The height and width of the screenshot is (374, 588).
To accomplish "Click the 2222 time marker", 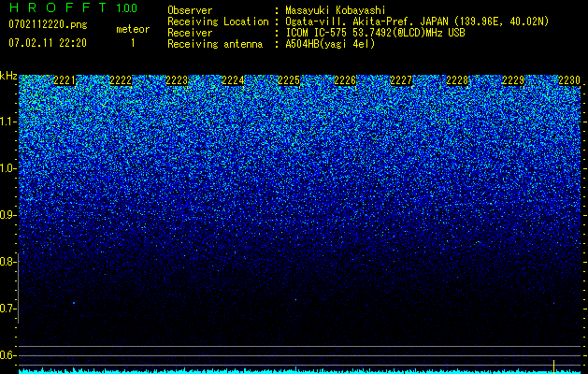I will [x=121, y=80].
